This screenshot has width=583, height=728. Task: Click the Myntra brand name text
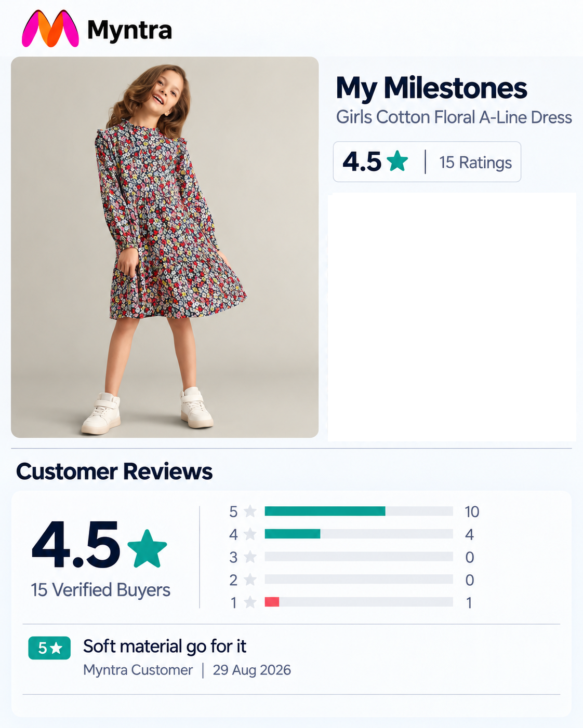[129, 30]
